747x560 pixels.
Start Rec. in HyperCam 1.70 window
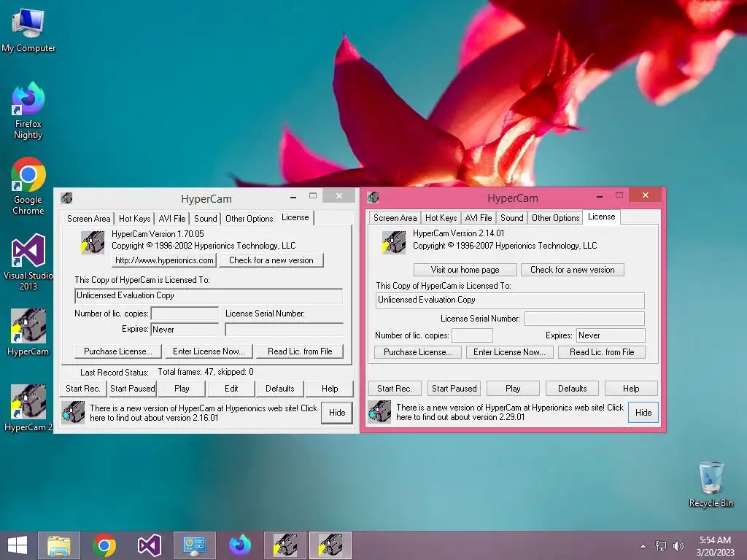83,389
